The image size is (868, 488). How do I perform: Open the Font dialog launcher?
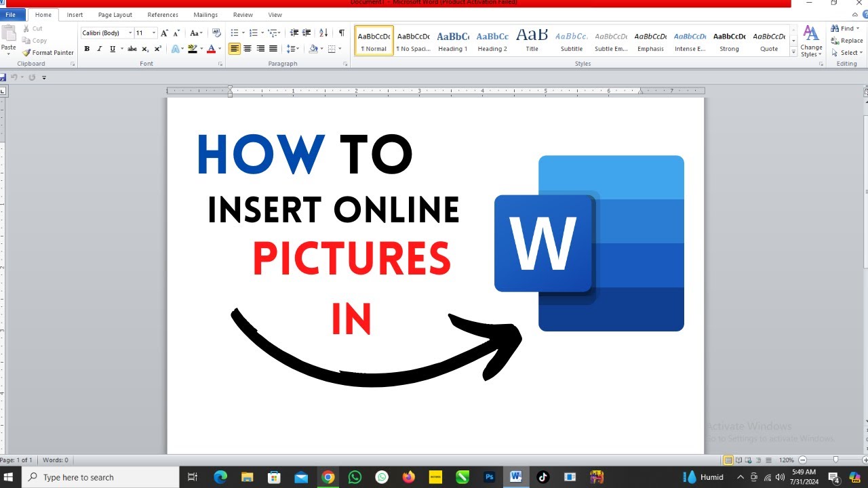point(220,64)
